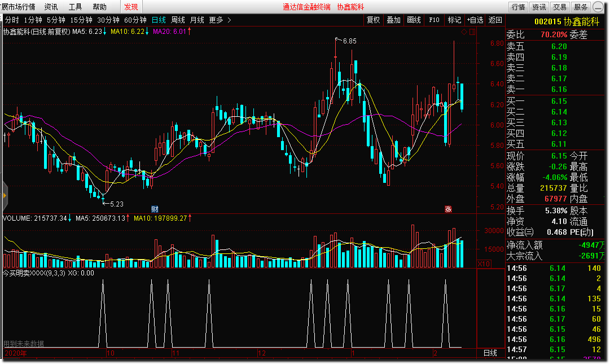The height and width of the screenshot is (364, 610).
Task: Click the diamond icon above the price chart
Action: coord(464,32)
